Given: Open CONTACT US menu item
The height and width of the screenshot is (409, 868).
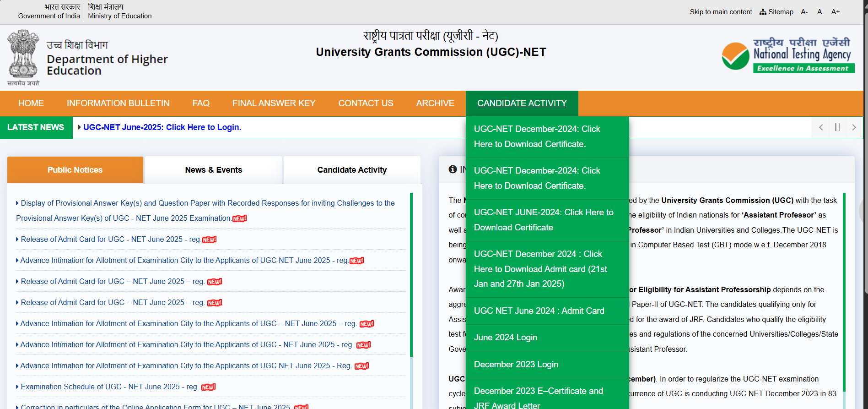Looking at the screenshot, I should coord(366,104).
